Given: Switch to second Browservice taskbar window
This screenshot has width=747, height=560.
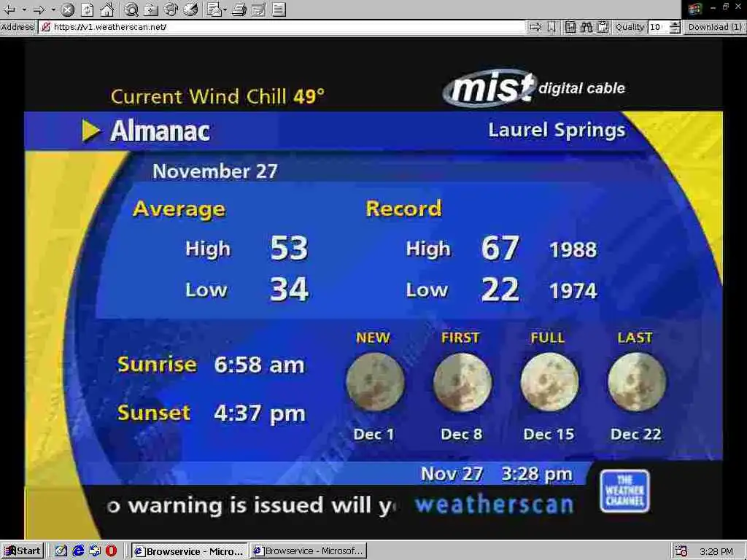Looking at the screenshot, I should [309, 551].
